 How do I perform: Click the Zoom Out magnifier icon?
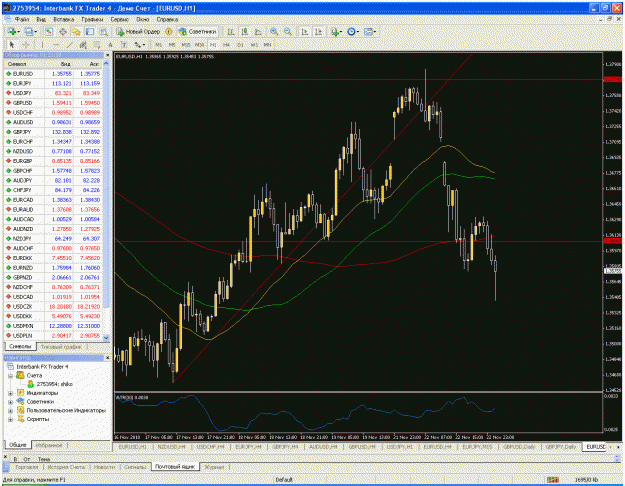tap(287, 32)
